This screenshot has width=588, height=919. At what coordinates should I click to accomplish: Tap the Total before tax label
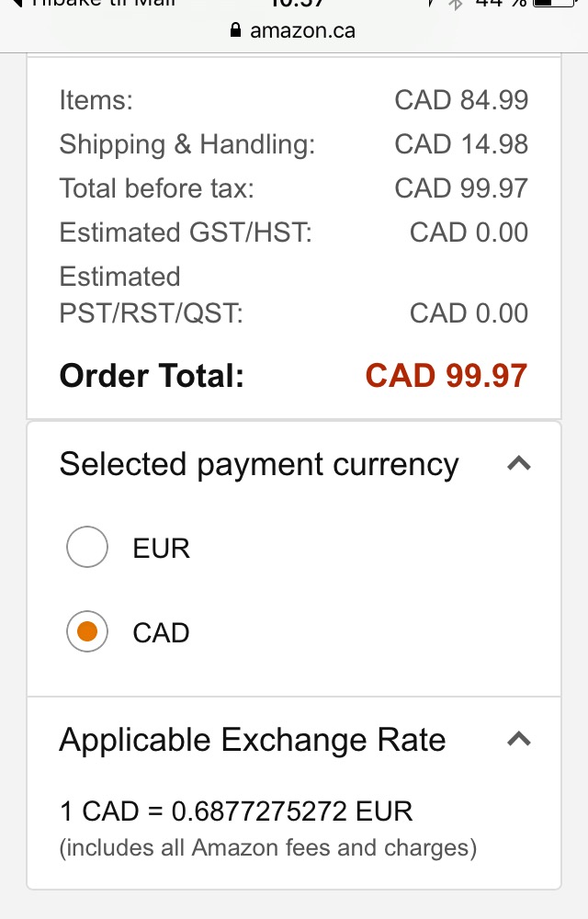point(156,188)
